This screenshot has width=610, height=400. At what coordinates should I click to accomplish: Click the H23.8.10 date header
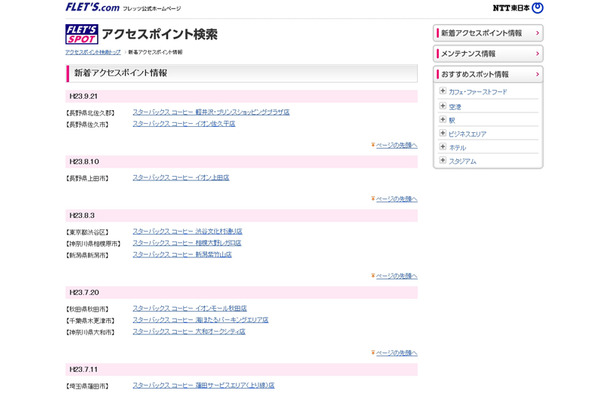241,161
